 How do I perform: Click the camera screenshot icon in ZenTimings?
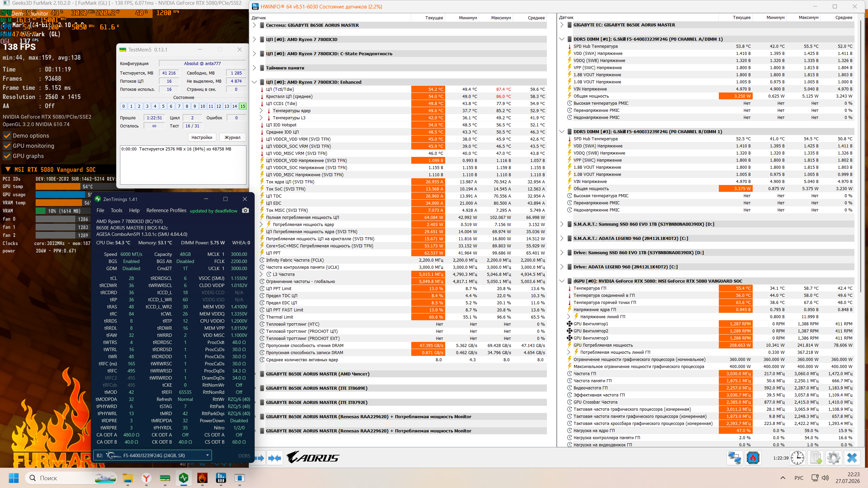[x=245, y=210]
